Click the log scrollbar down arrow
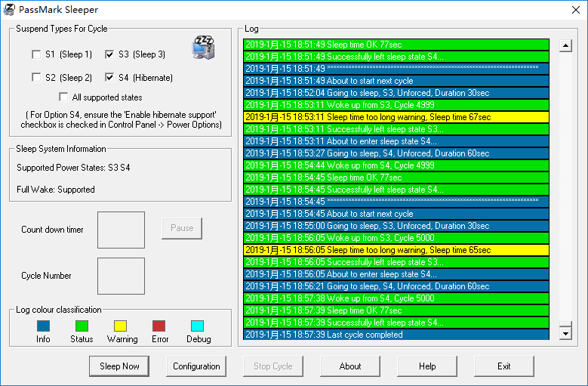This screenshot has height=386, width=588. point(565,333)
